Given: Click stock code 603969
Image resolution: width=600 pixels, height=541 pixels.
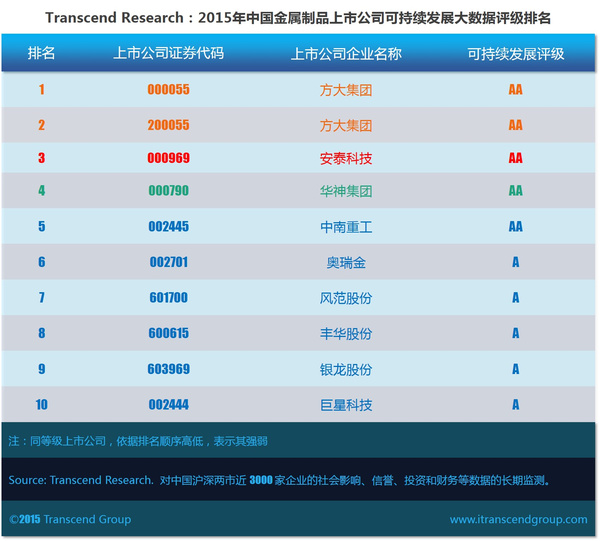Looking at the screenshot, I should point(168,369).
